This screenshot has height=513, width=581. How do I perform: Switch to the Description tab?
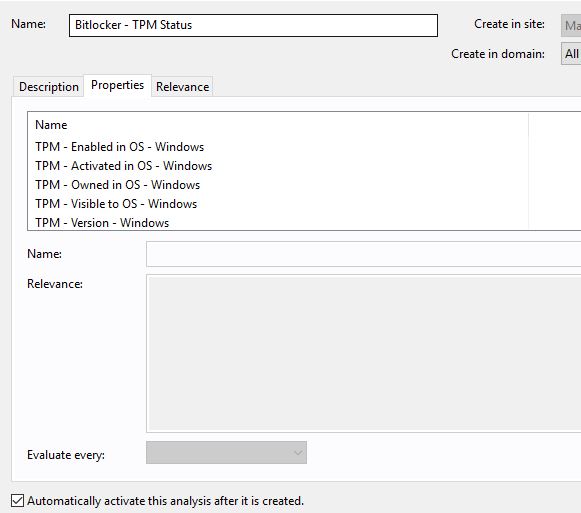(x=49, y=87)
